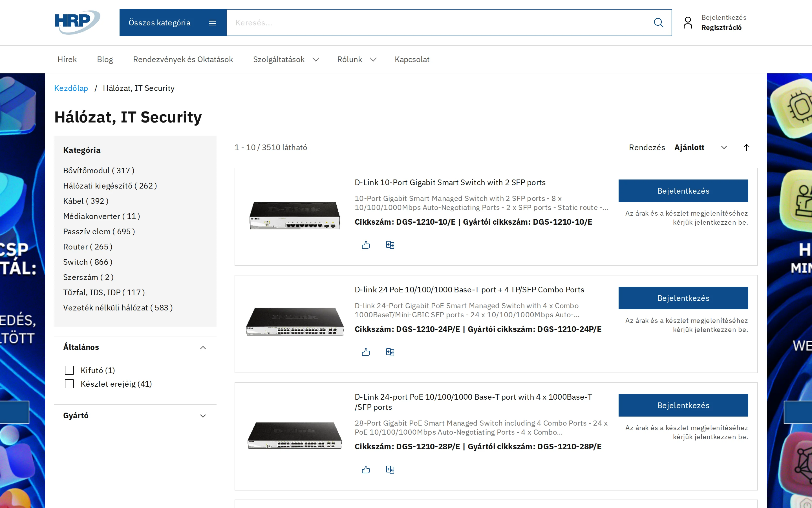
Task: Like the DGS-1210-28P/E product
Action: 366,469
